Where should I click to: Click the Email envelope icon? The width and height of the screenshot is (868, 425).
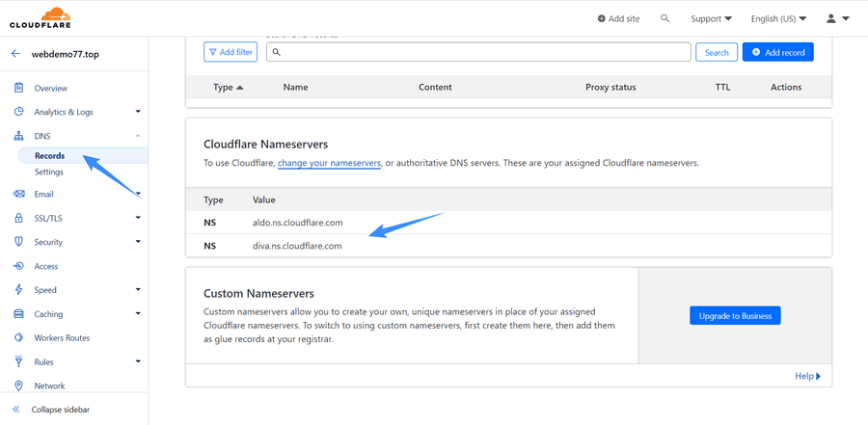pos(19,195)
